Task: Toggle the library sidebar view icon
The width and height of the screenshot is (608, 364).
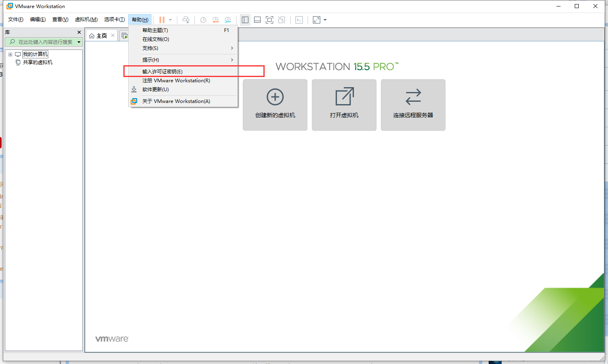Action: coord(245,20)
